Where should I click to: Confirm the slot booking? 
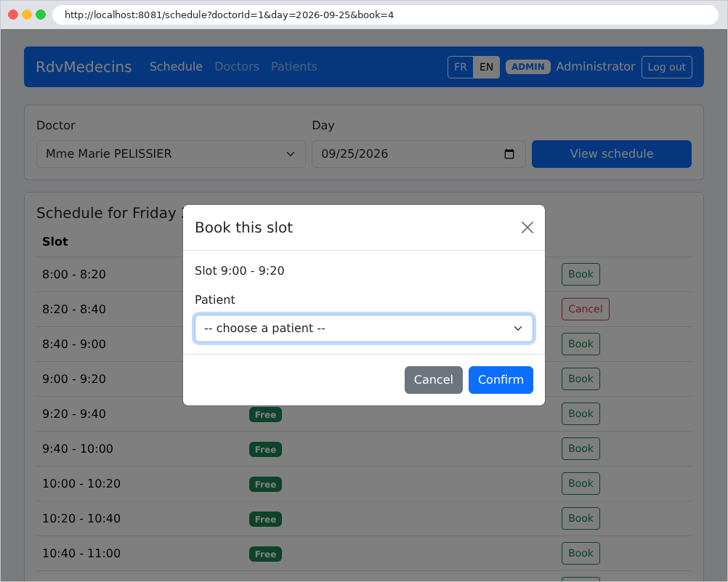pos(501,380)
